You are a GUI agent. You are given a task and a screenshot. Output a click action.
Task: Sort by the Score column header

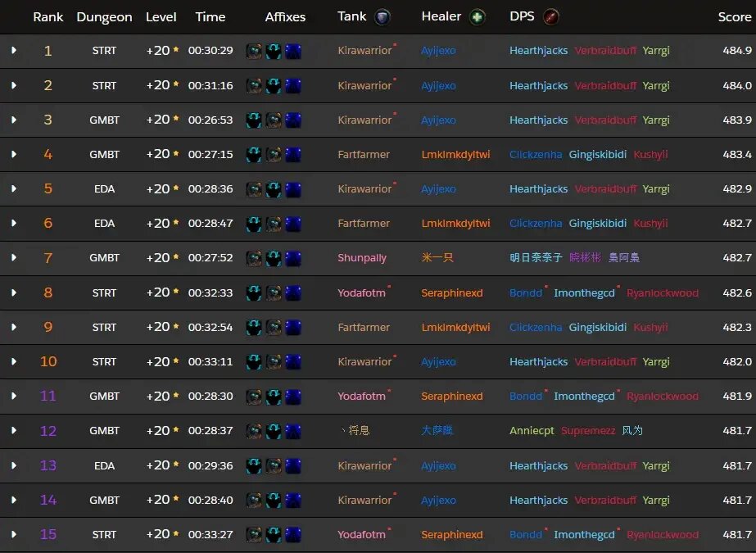coord(735,17)
